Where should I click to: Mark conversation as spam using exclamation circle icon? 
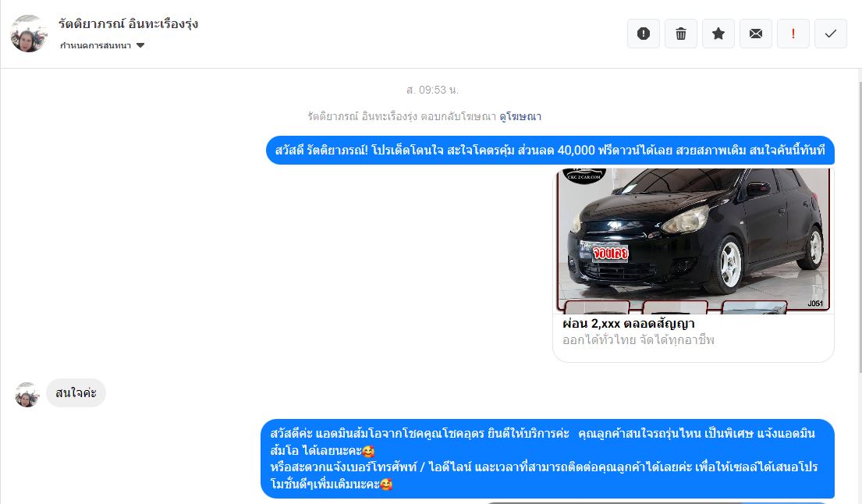coord(644,34)
